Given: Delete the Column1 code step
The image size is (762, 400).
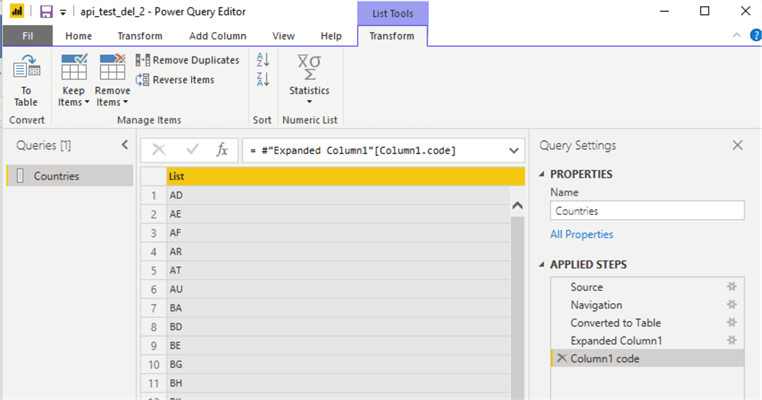Looking at the screenshot, I should point(561,359).
